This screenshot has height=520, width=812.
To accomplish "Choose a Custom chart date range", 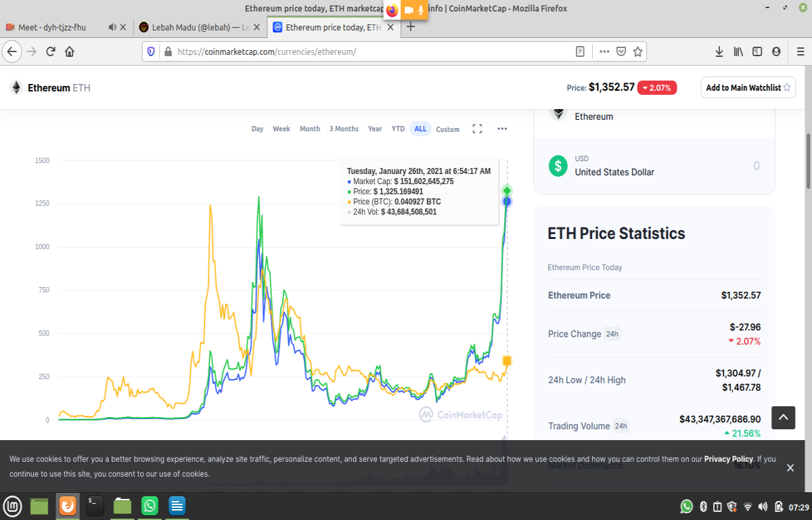I will [447, 129].
